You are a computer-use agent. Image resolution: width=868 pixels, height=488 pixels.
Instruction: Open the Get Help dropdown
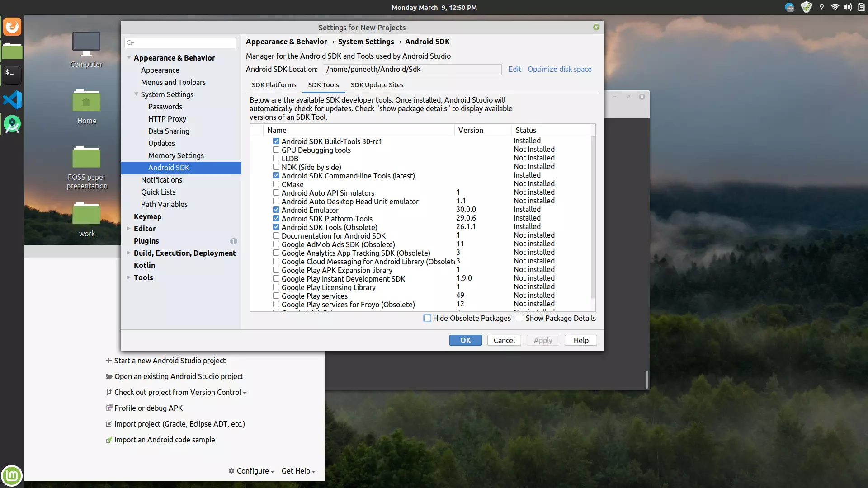[x=298, y=471]
